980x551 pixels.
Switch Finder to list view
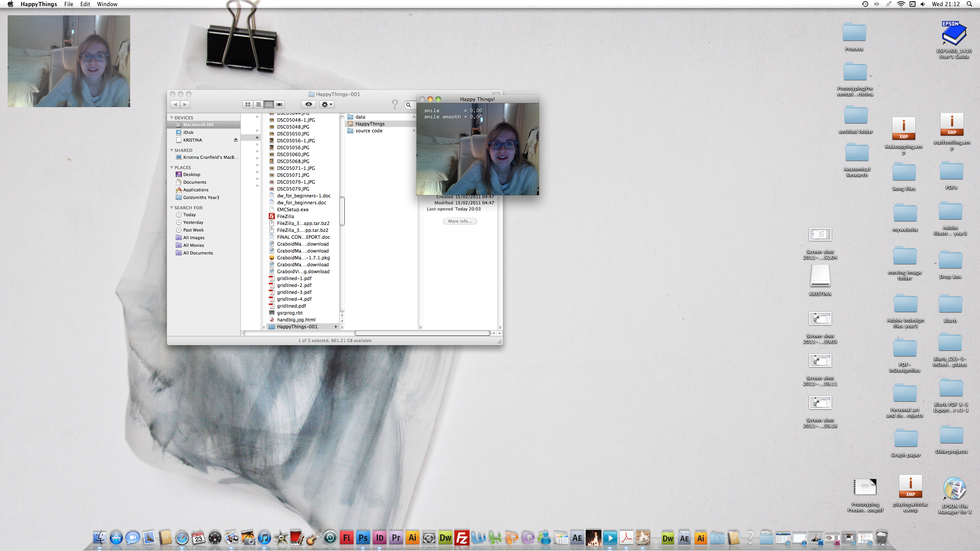click(x=258, y=104)
